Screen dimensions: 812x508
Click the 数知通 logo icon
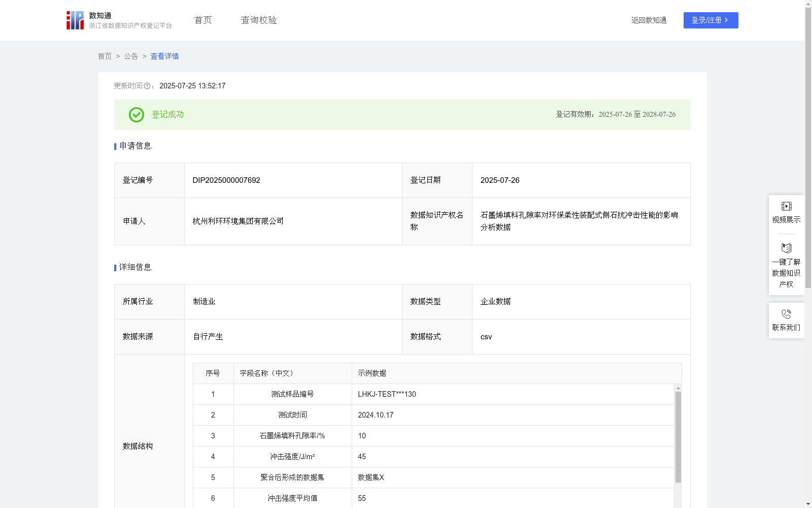[x=75, y=20]
